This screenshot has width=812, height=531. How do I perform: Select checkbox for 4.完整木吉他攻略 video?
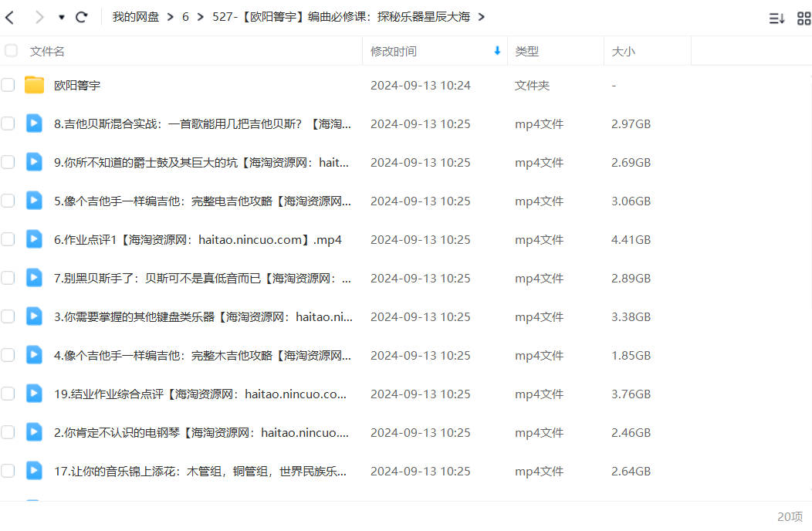click(8, 355)
